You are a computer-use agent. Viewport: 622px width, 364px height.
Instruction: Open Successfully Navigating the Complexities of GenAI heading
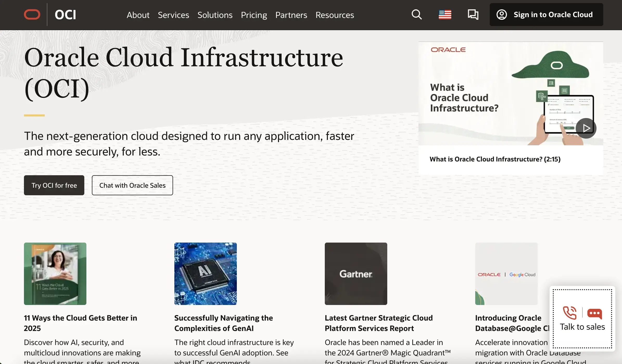(224, 323)
